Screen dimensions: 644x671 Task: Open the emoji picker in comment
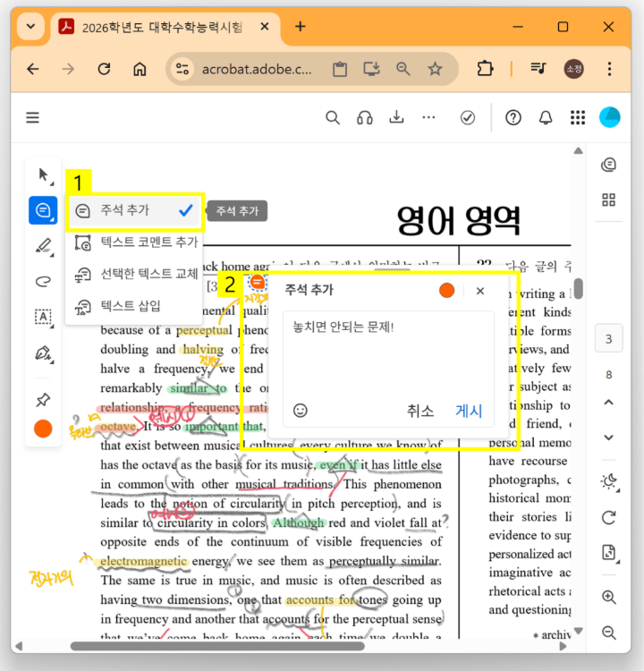[300, 411]
